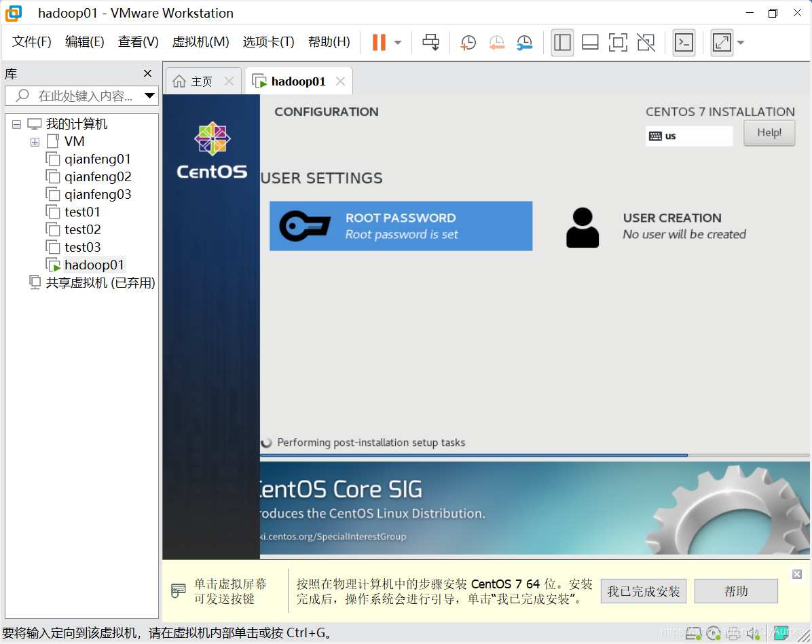Viewport: 812px width, 644px height.
Task: Open the 虚拟机(M) menu
Action: point(201,42)
